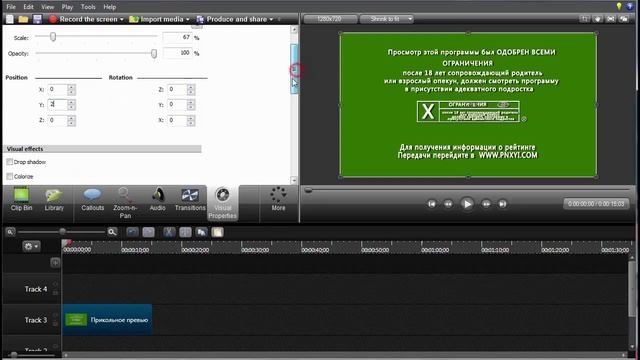Image resolution: width=640 pixels, height=360 pixels.
Task: Open the Import media dropdown arrow
Action: 188,19
